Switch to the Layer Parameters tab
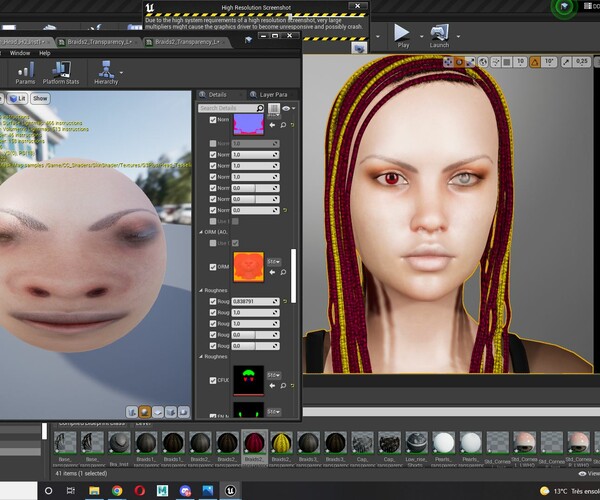Viewport: 600px width, 500px height. [273, 94]
